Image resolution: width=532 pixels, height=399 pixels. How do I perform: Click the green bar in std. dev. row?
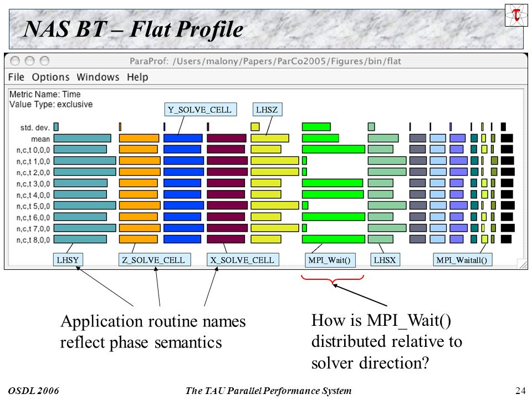tap(316, 127)
